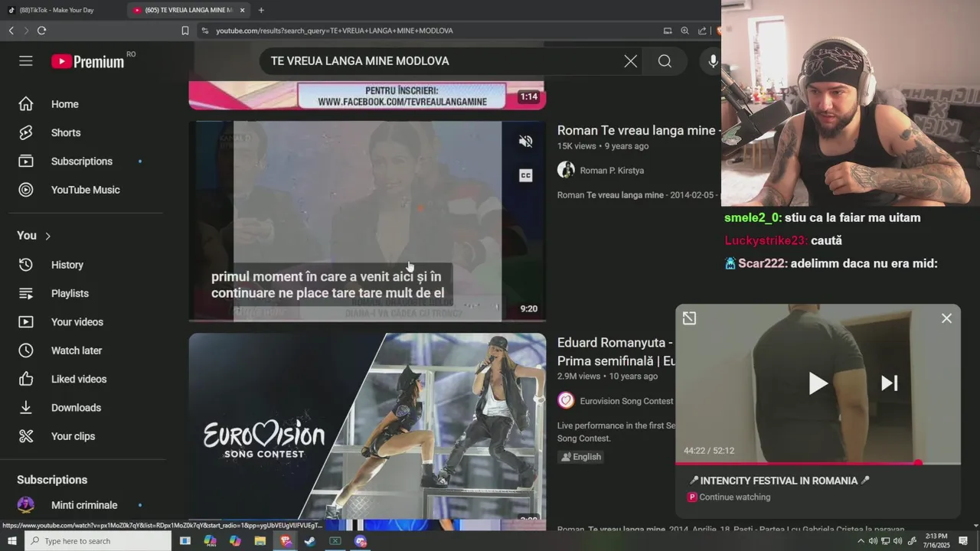Click the Windows taskbar search box
This screenshot has height=551, width=980.
[x=99, y=541]
